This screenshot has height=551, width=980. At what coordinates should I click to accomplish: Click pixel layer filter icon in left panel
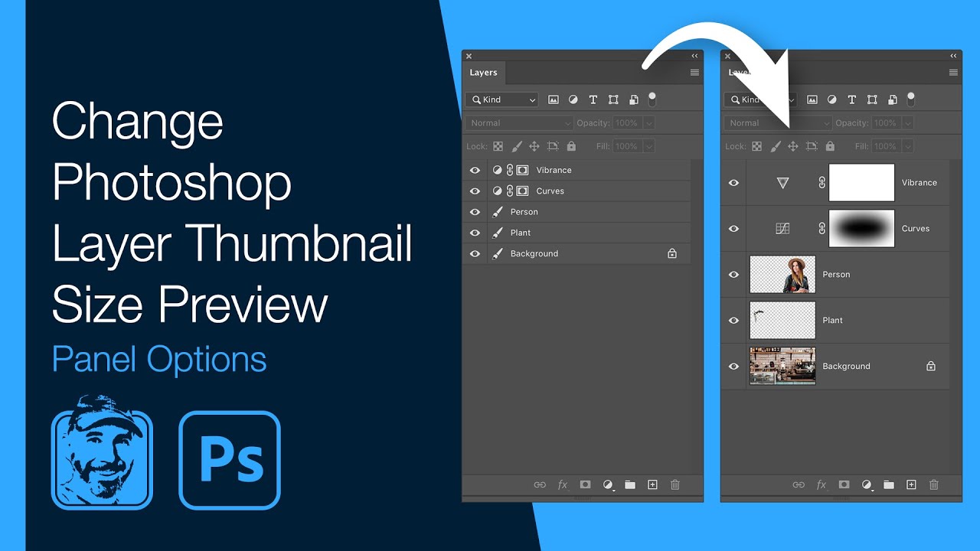[553, 99]
